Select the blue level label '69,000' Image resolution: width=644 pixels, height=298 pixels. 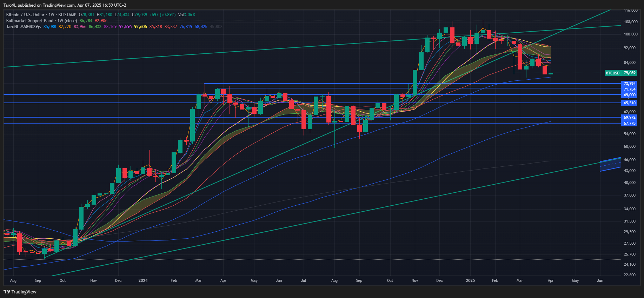(x=629, y=95)
